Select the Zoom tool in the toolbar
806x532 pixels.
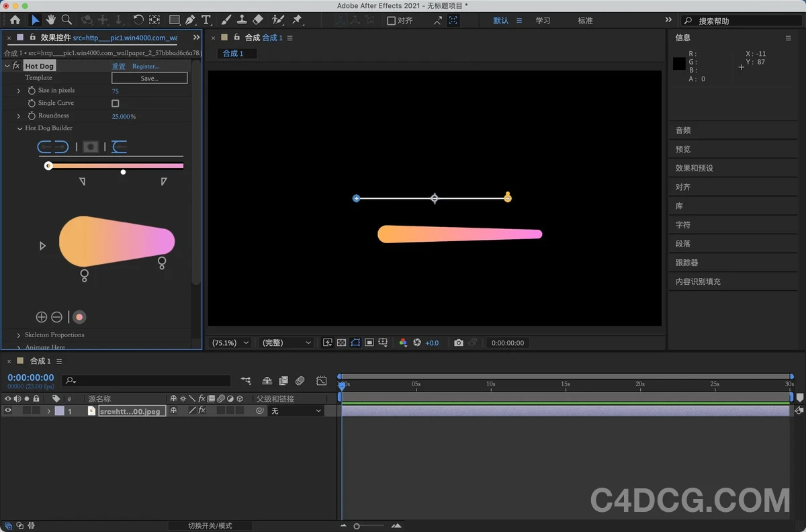tap(66, 19)
